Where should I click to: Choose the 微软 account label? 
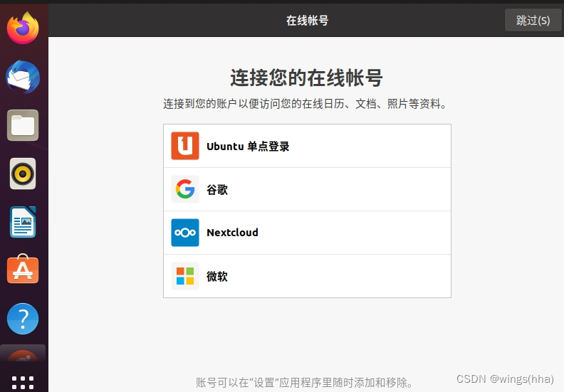217,276
